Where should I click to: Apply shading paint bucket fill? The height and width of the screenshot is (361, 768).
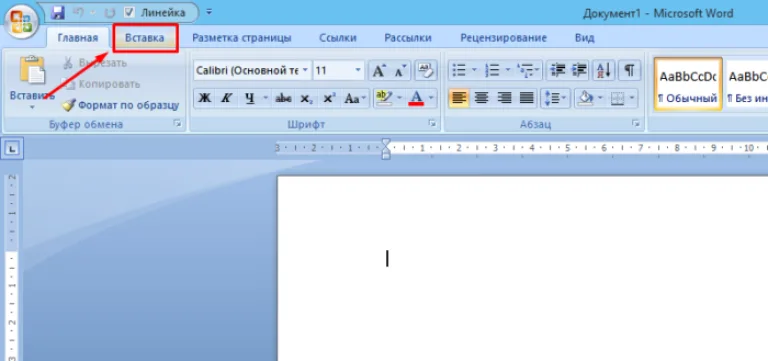click(x=585, y=98)
